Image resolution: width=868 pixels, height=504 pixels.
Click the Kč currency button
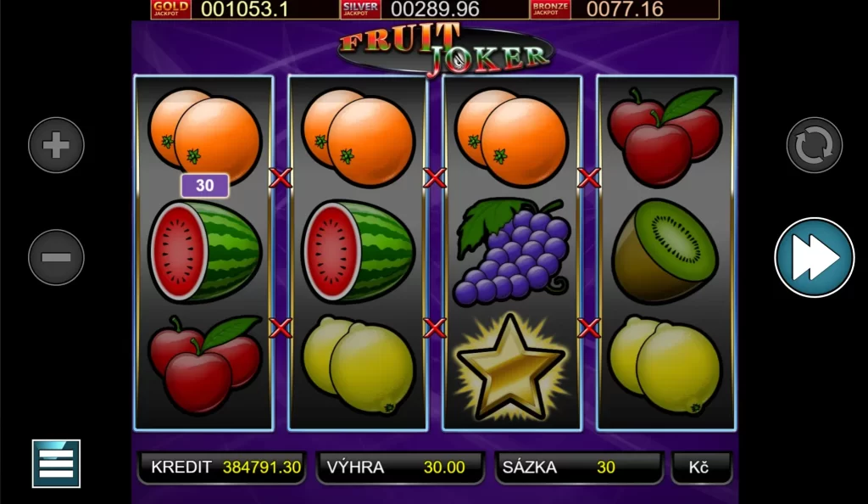pos(701,468)
